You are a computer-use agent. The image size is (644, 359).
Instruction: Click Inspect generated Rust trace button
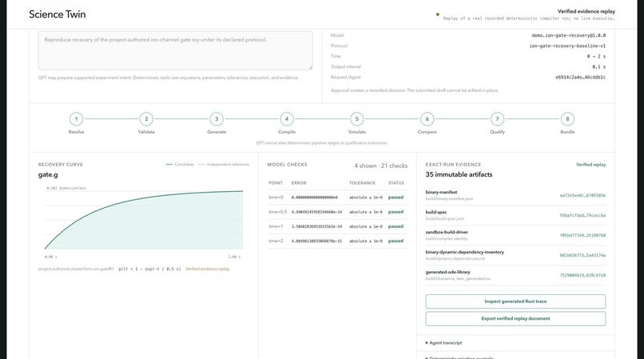pos(515,301)
